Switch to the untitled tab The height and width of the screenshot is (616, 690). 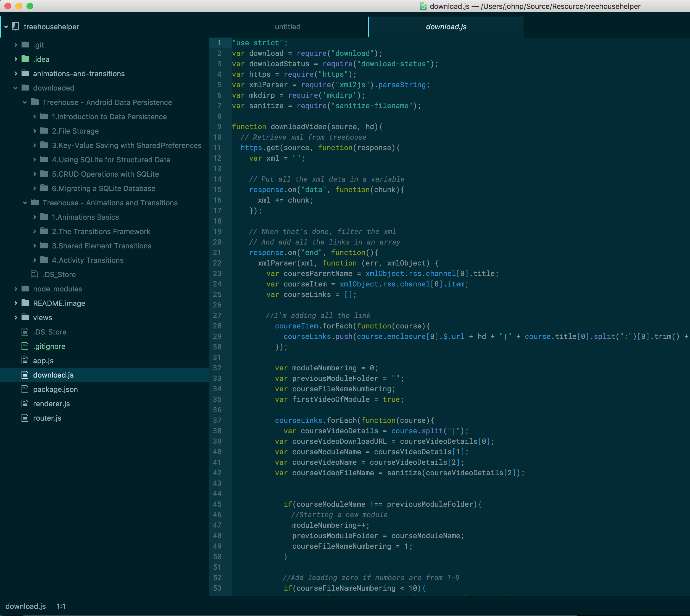tap(287, 27)
